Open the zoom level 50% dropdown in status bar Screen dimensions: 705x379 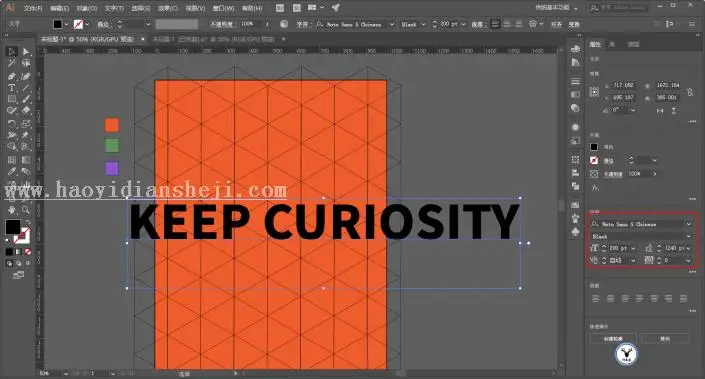point(66,374)
